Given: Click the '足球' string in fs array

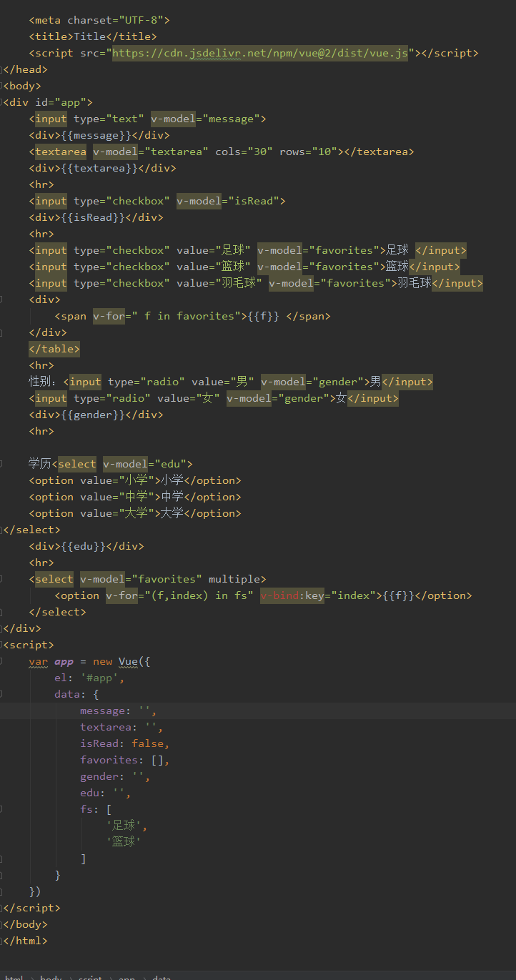Looking at the screenshot, I should tap(124, 826).
